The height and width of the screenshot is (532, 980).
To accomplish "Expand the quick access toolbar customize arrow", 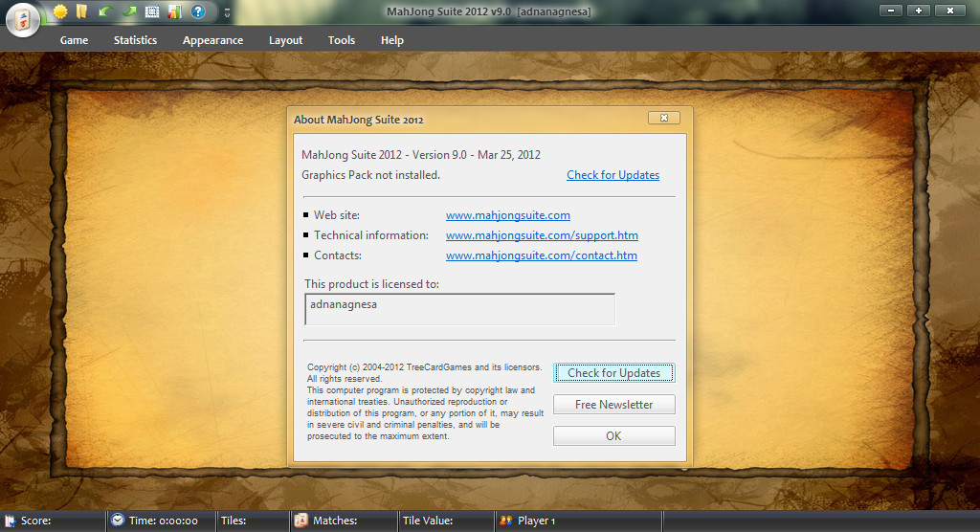I will click(227, 12).
